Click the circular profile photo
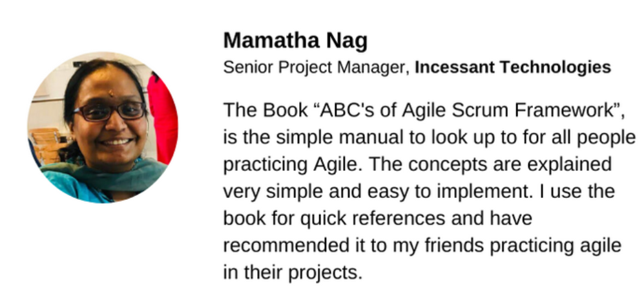The image size is (644, 286). point(102,128)
